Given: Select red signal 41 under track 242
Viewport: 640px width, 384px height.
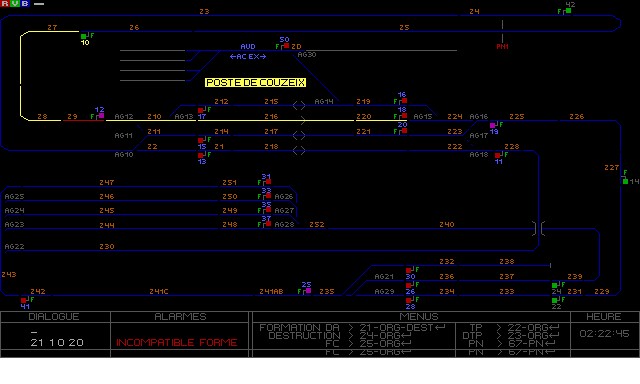Looking at the screenshot, I should (x=23, y=300).
